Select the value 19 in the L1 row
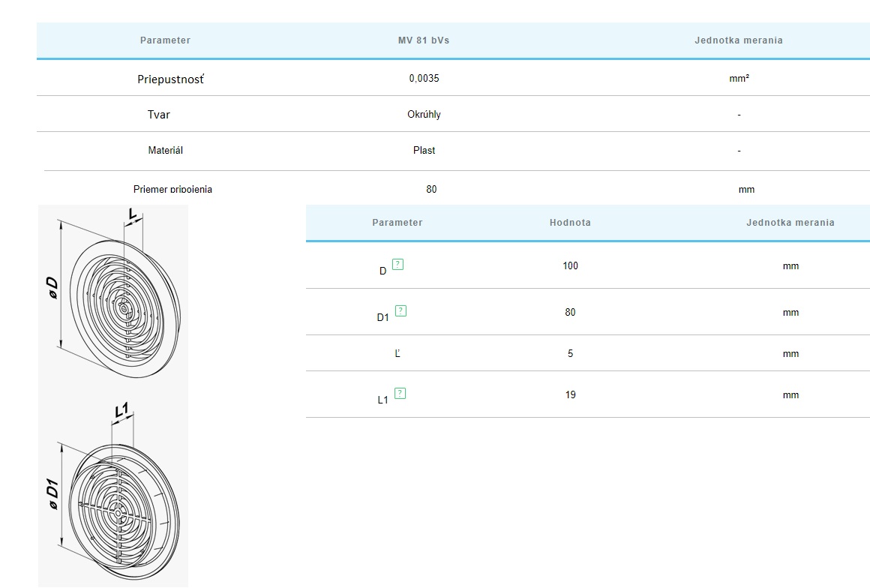 click(570, 394)
